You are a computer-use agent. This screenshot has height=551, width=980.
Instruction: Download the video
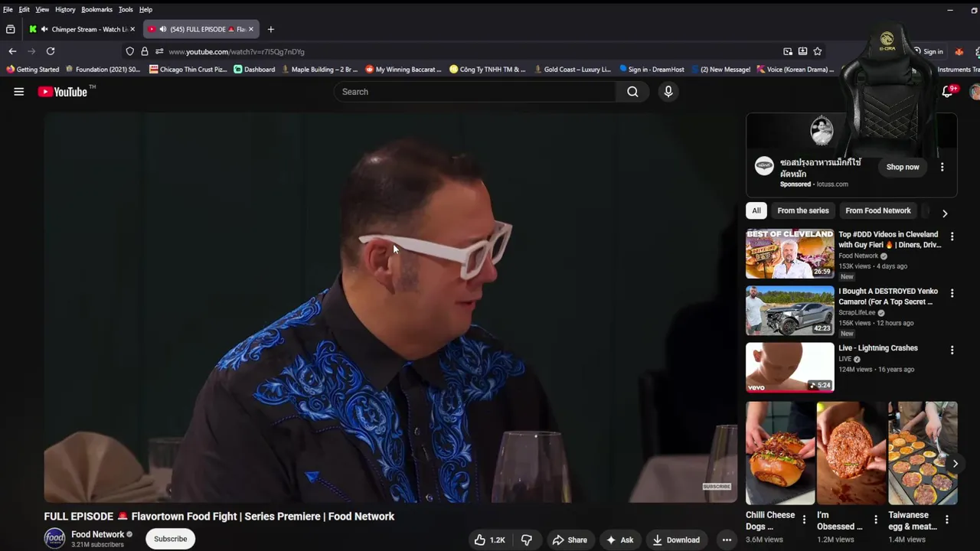(676, 540)
